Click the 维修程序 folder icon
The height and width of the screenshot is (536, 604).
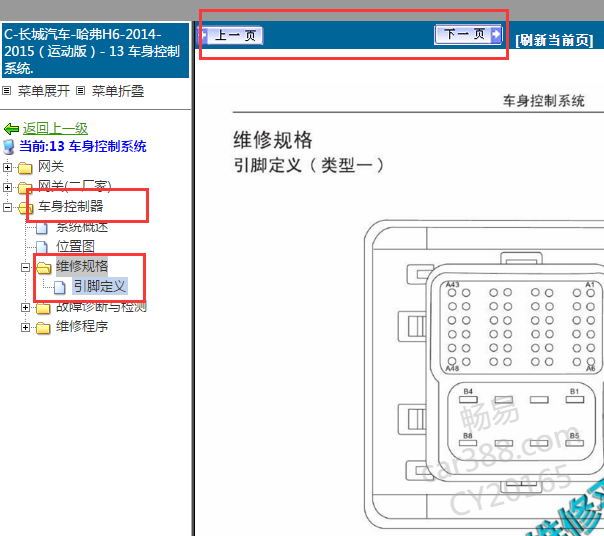[x=43, y=328]
